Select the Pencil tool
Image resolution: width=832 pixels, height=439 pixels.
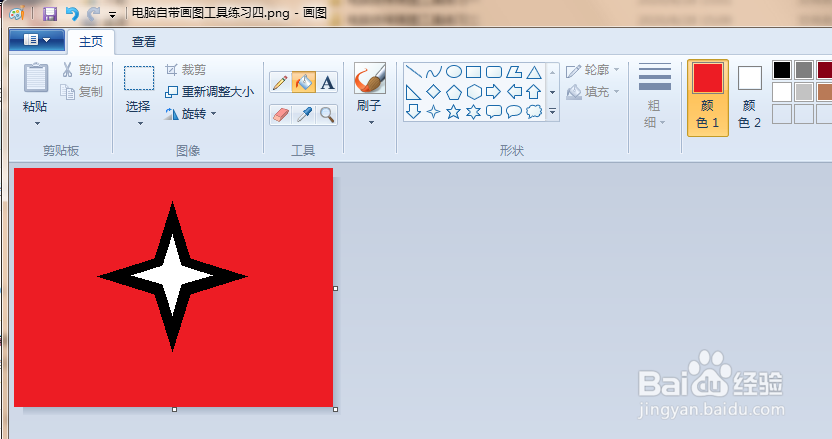coord(280,82)
